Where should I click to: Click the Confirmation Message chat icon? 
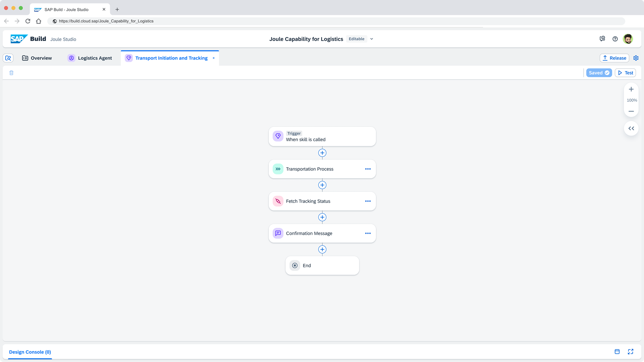(278, 233)
